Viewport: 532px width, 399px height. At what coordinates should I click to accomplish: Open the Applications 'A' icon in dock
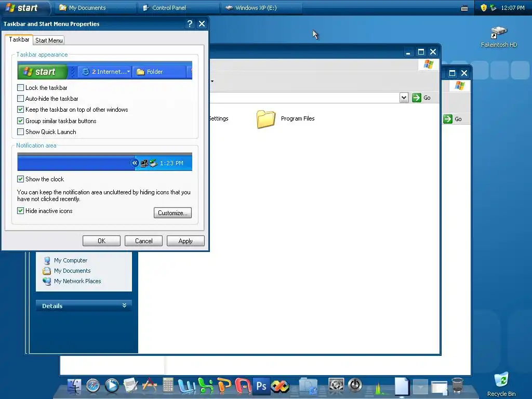point(149,386)
